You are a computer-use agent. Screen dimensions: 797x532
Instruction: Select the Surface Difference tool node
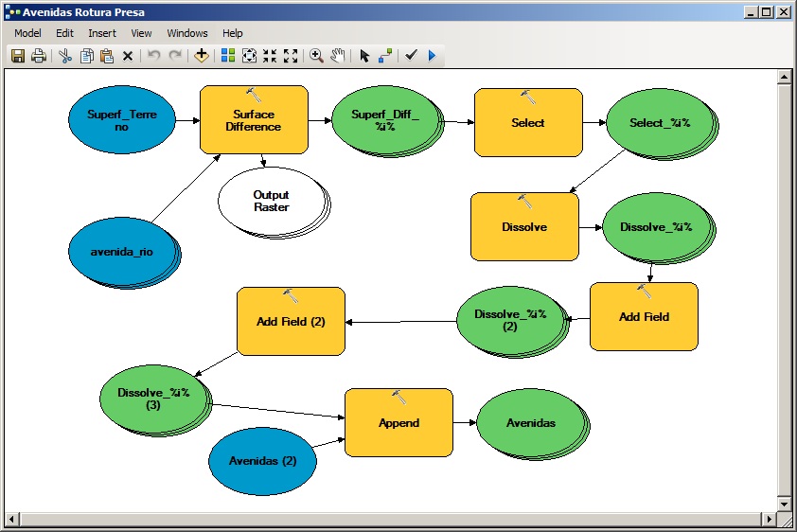(x=254, y=120)
